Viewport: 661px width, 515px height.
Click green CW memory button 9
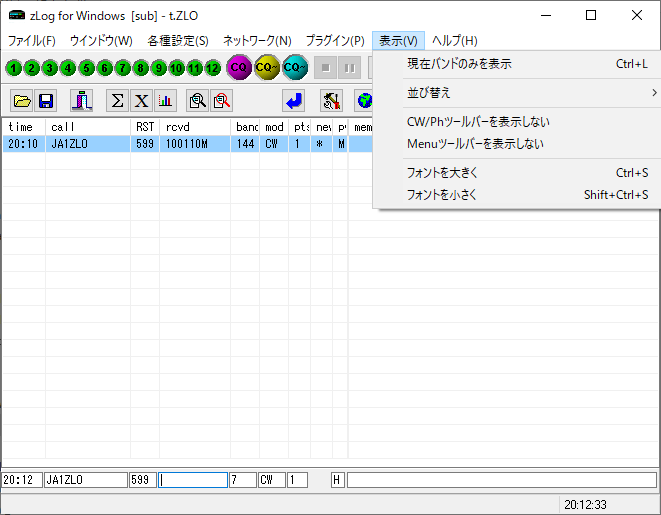pyautogui.click(x=159, y=68)
